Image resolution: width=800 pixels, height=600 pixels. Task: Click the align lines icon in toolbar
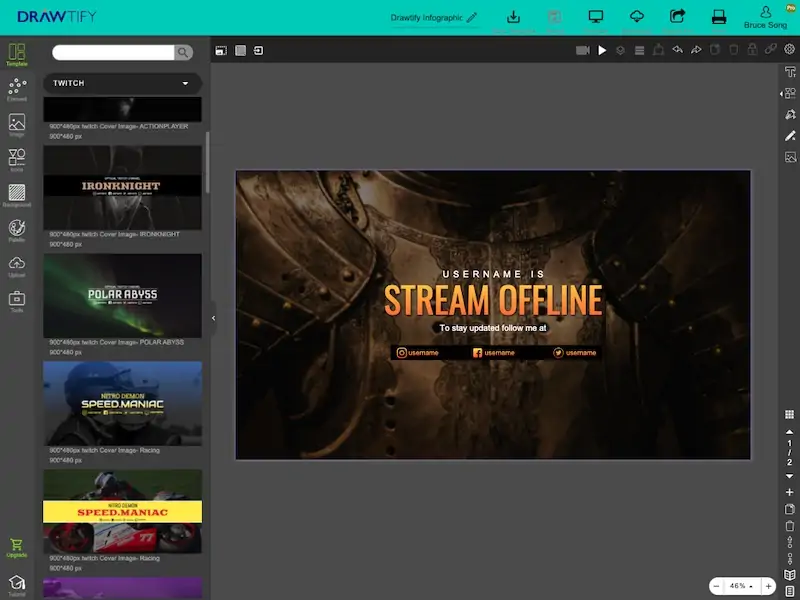click(x=639, y=50)
